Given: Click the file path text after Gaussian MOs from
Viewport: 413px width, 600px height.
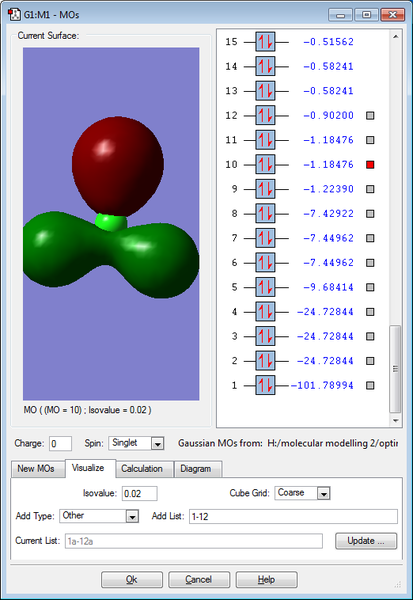Looking at the screenshot, I should pyautogui.click(x=332, y=443).
